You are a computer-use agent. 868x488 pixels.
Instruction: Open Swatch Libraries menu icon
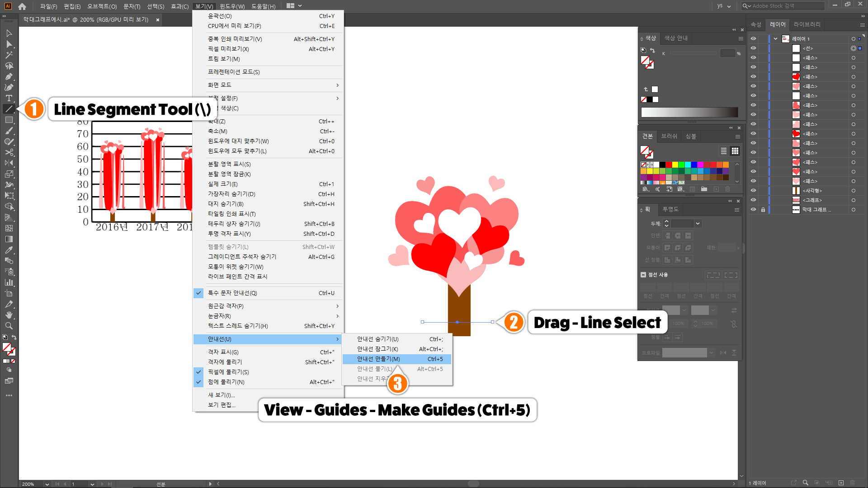(x=646, y=189)
